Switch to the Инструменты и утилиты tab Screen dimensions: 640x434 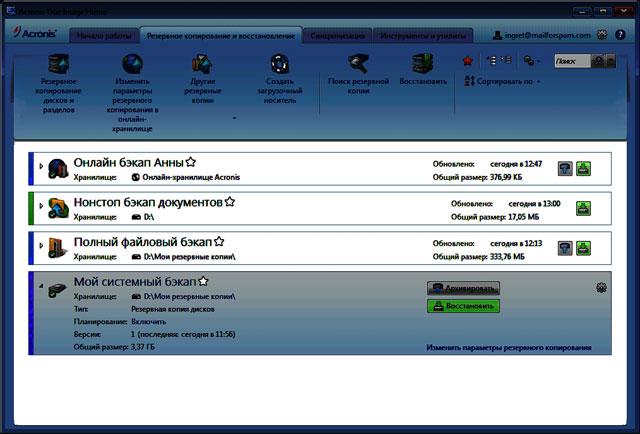pos(426,35)
